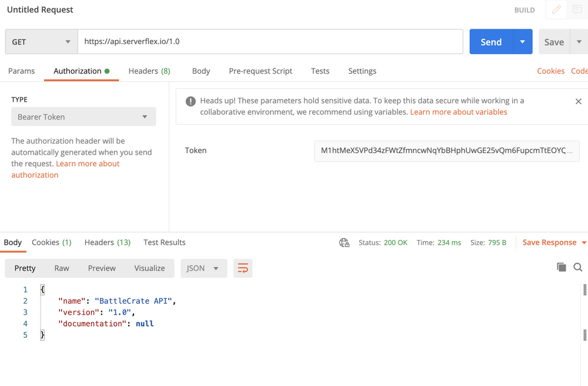The height and width of the screenshot is (386, 588).
Task: Open the JSON format dropdown
Action: point(203,268)
